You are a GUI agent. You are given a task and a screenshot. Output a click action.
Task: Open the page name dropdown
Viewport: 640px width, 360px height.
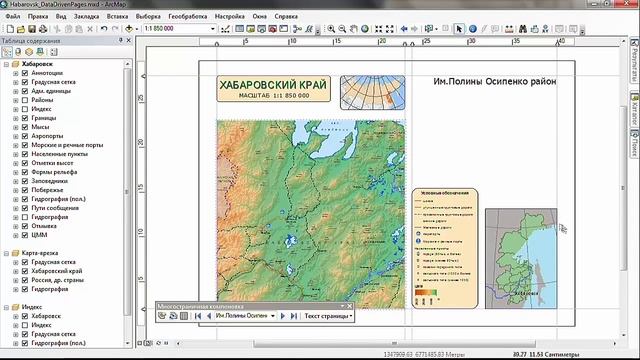273,316
